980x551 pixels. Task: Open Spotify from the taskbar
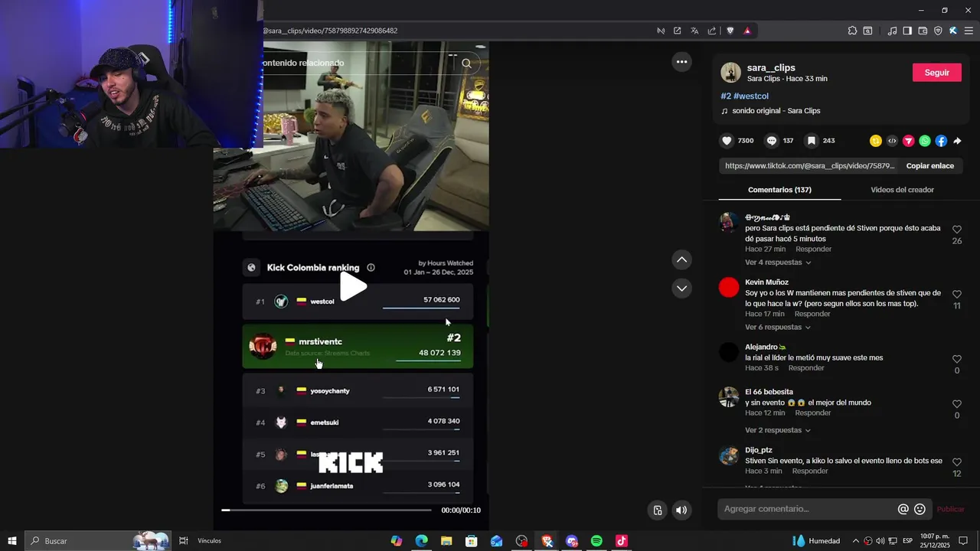click(x=596, y=541)
